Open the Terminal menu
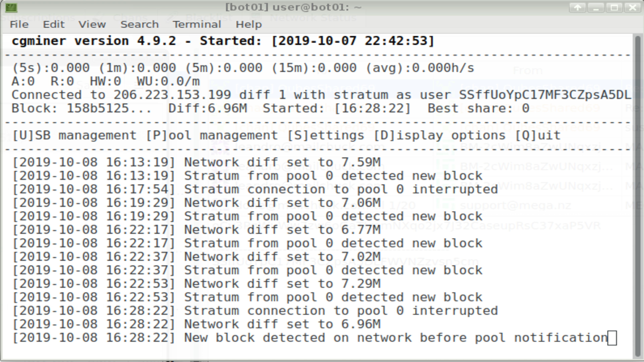This screenshot has height=362, width=644. [x=197, y=24]
